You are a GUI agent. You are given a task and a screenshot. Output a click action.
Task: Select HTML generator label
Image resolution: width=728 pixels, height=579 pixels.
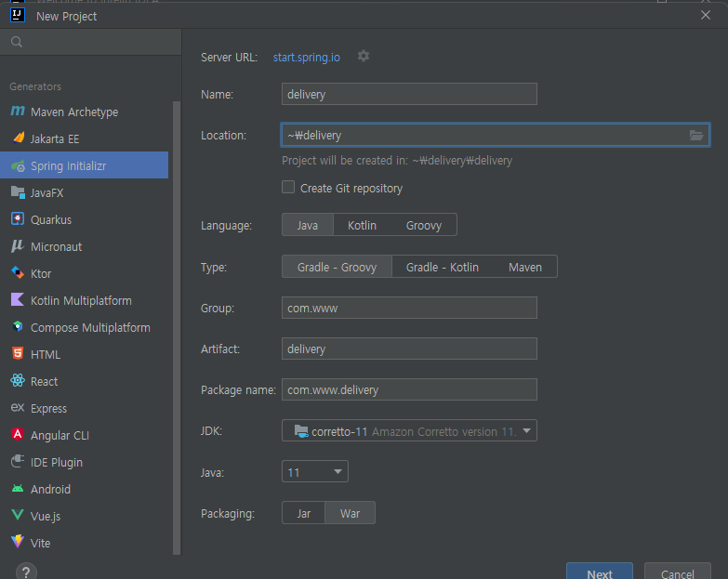pyautogui.click(x=46, y=354)
